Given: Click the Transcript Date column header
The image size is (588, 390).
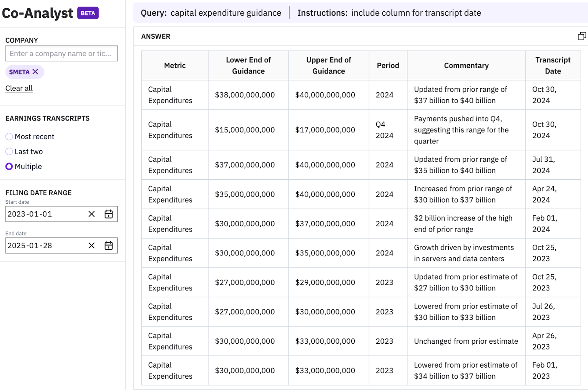Looking at the screenshot, I should coord(552,65).
